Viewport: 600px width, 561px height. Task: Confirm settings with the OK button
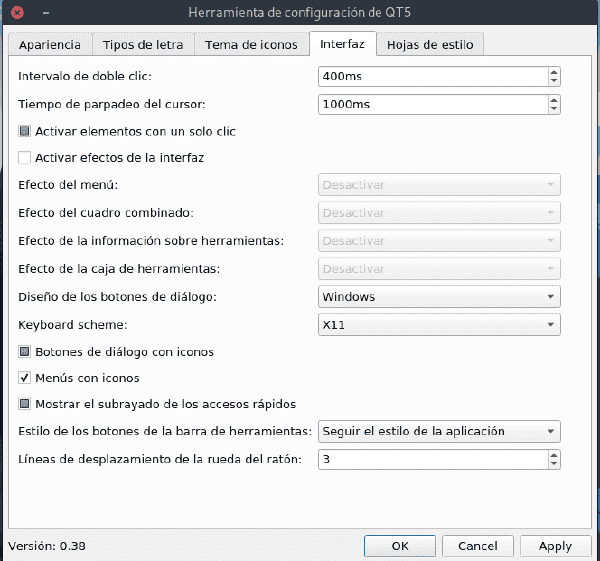click(400, 546)
